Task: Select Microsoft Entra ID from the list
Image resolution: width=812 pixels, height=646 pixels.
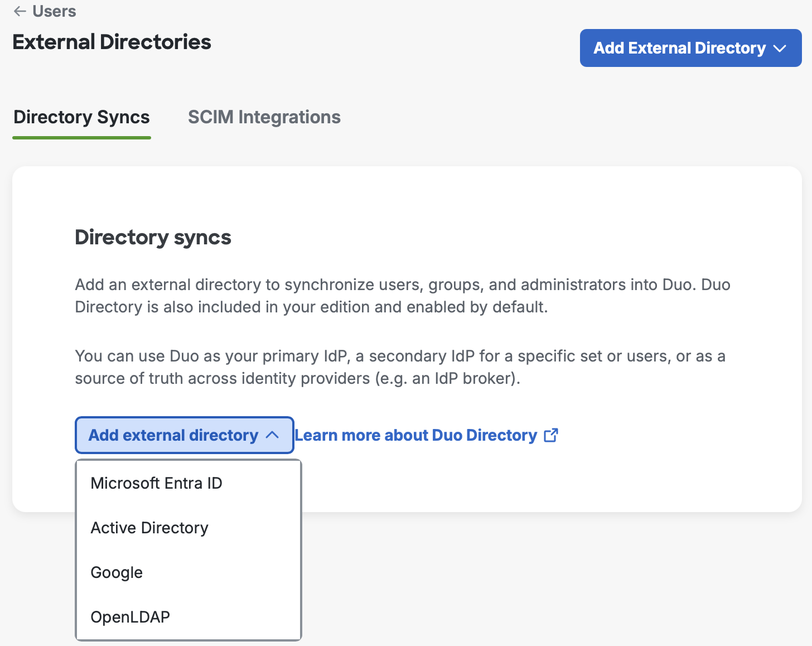Action: (156, 483)
